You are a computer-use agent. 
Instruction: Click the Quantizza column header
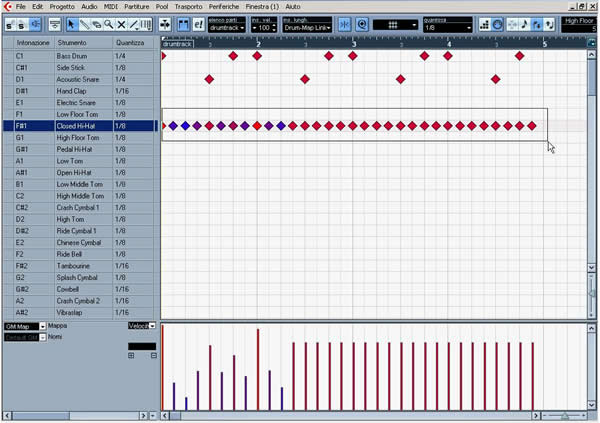coord(130,43)
